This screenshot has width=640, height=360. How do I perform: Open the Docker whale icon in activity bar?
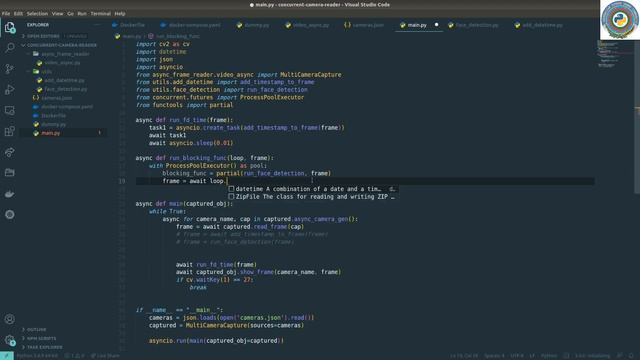(x=10, y=194)
